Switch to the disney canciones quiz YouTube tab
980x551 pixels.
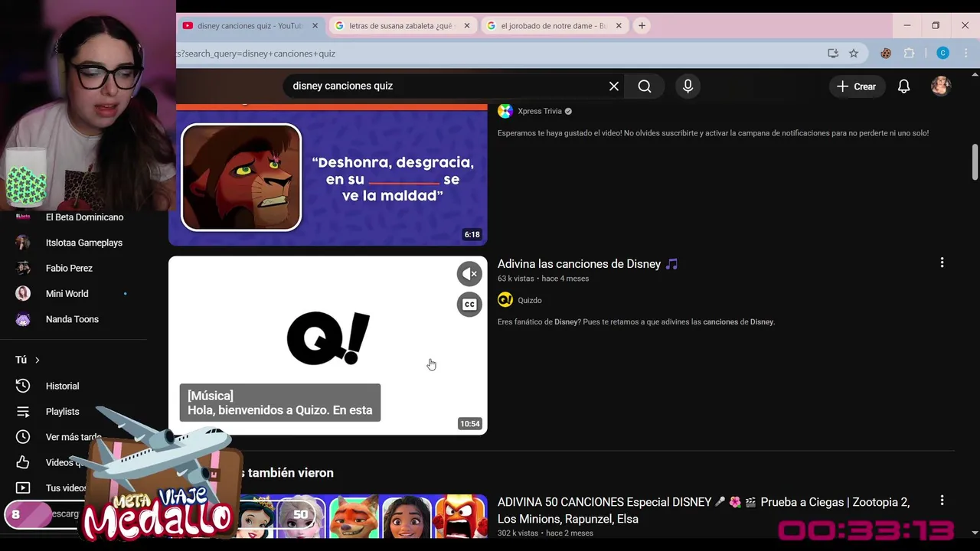point(250,26)
